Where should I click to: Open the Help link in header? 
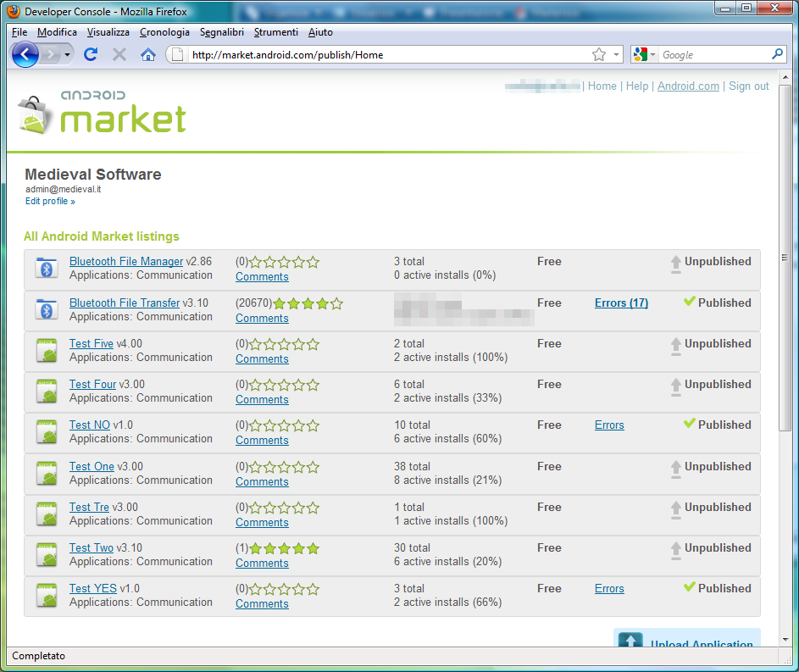pyautogui.click(x=637, y=86)
